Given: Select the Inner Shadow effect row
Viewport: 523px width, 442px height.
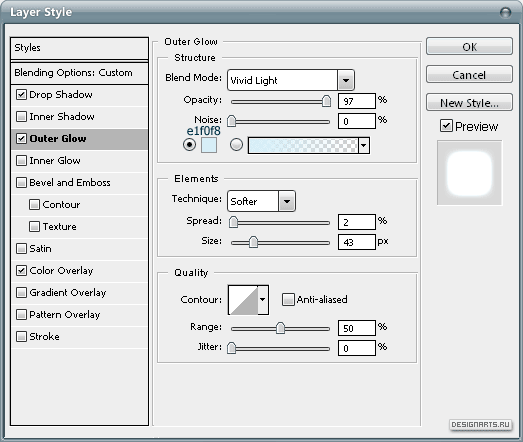Looking at the screenshot, I should [x=79, y=117].
